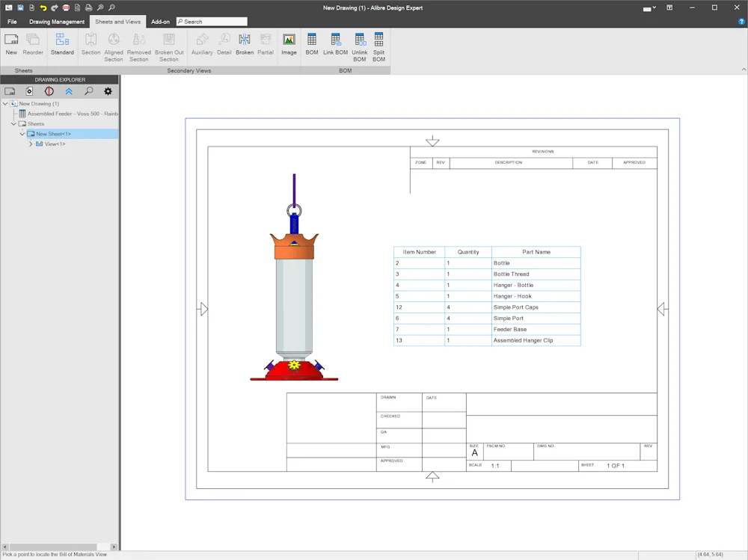The image size is (748, 560).
Task: Save the drawing with the floppy disk icon
Action: tap(20, 7)
